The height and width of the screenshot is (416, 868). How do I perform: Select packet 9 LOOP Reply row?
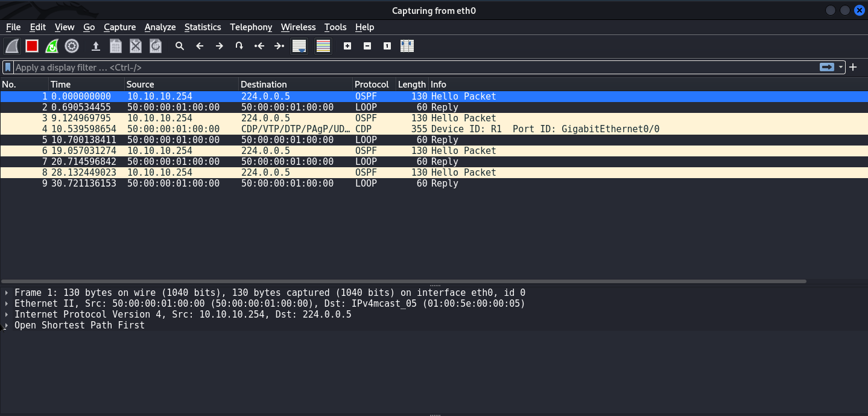tap(434, 184)
